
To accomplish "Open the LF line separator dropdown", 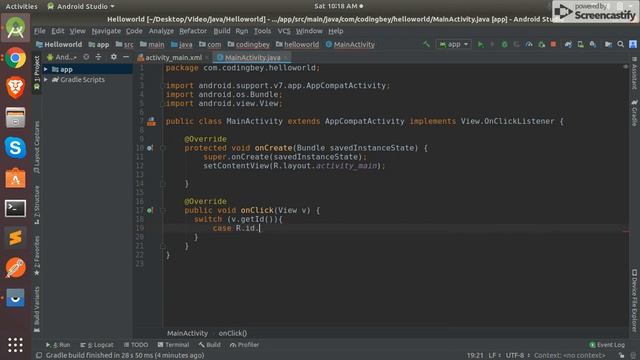I will [494, 356].
